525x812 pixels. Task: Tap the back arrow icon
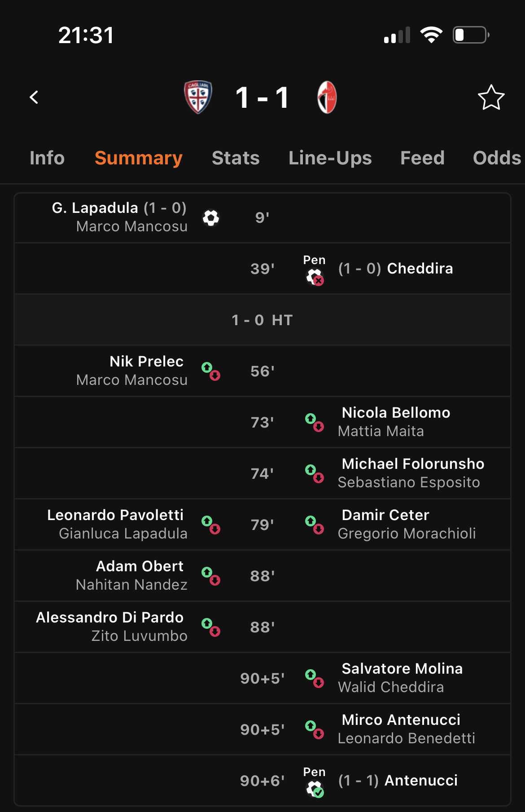[34, 97]
